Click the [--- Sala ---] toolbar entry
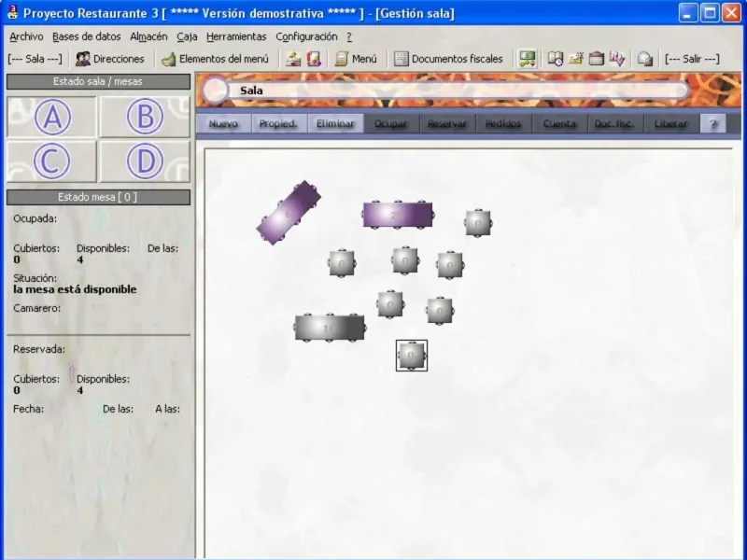747x560 pixels. [35, 59]
